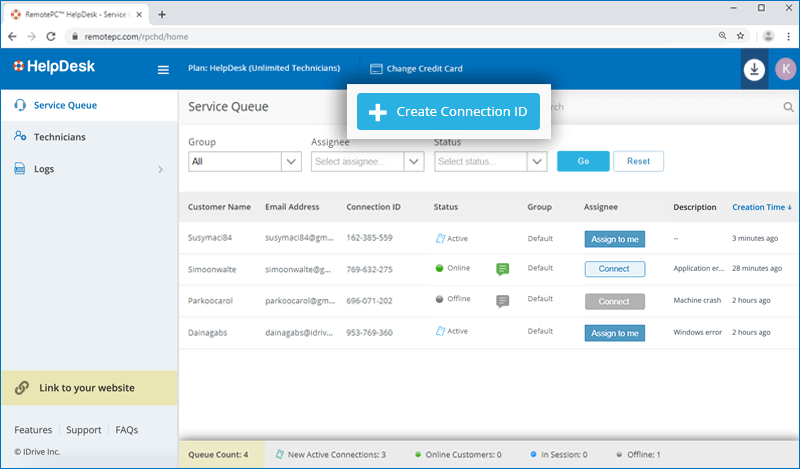Open gray chat icon for Parkoocarol

[503, 301]
